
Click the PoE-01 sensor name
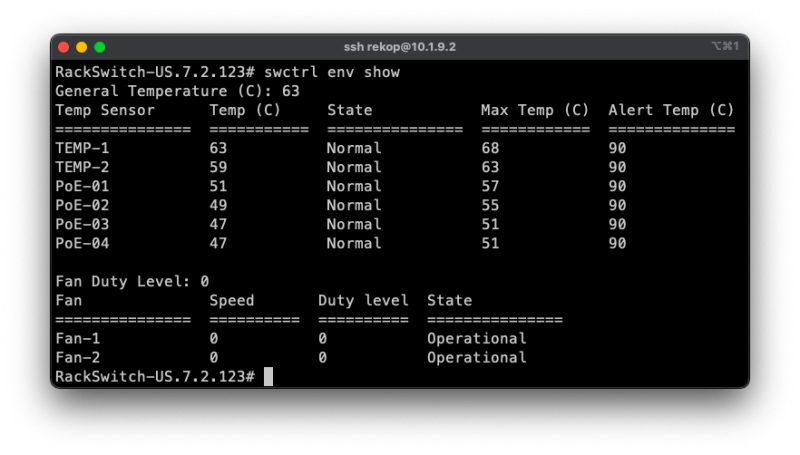click(x=82, y=186)
